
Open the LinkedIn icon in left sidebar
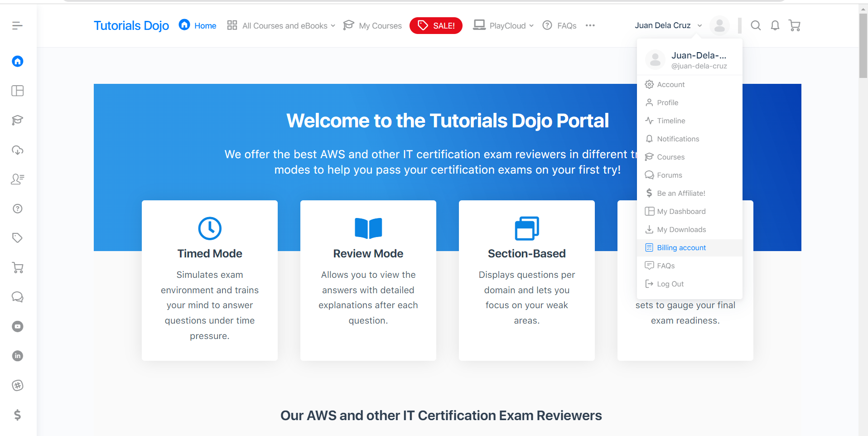coord(18,356)
